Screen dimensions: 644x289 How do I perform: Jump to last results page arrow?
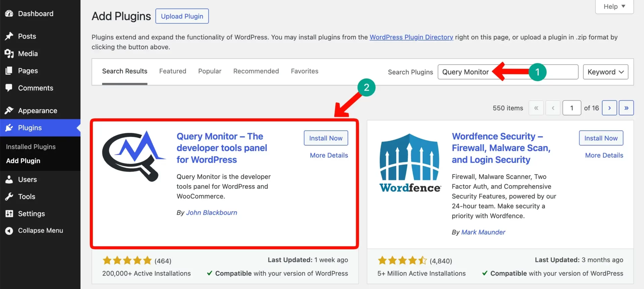(x=626, y=108)
